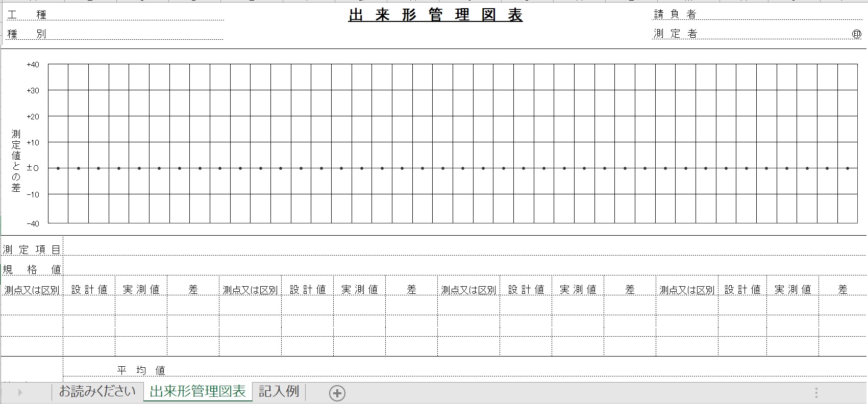The width and height of the screenshot is (868, 404).
Task: Click the new sheet plus icon
Action: [x=337, y=393]
